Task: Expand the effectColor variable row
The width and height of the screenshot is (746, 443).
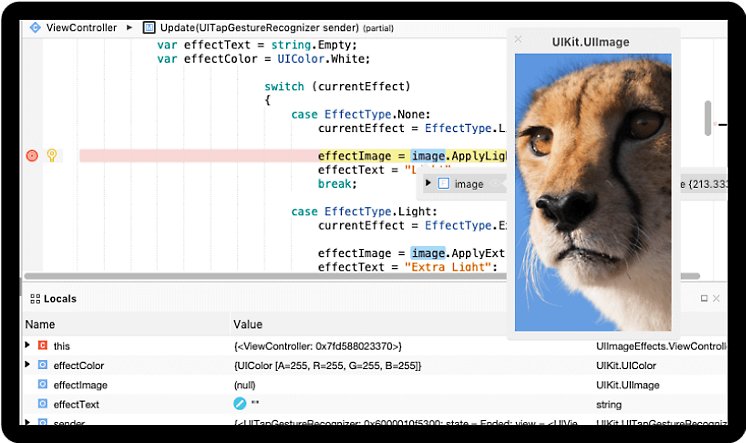Action: (28, 365)
